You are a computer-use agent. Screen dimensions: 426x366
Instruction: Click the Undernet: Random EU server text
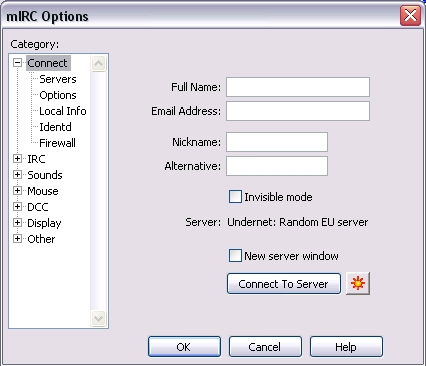coord(298,222)
